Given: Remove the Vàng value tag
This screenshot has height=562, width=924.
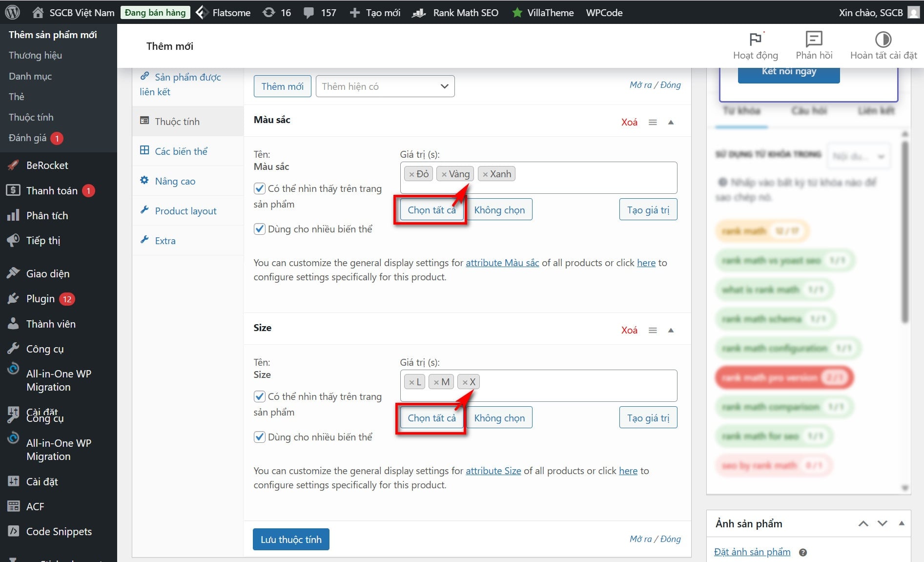Looking at the screenshot, I should tap(444, 174).
